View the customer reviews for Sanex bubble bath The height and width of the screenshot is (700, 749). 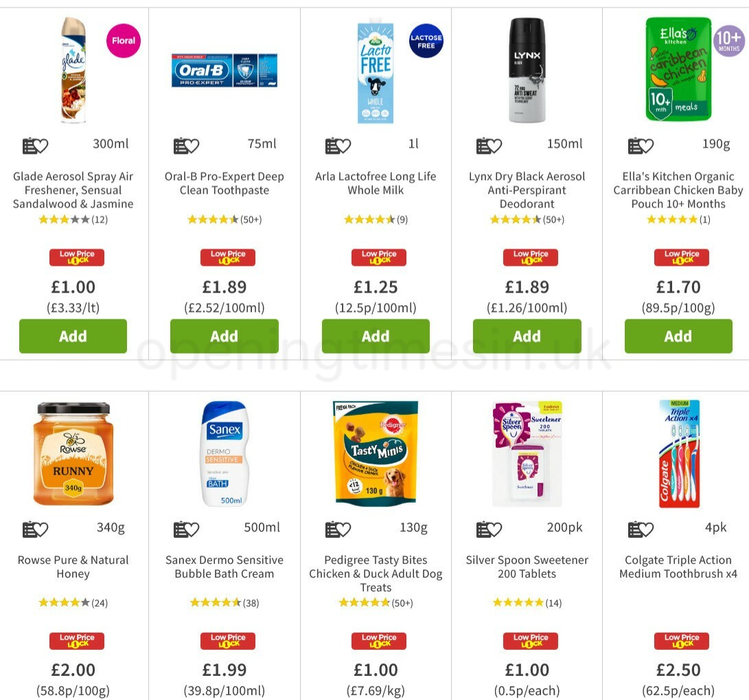(224, 602)
